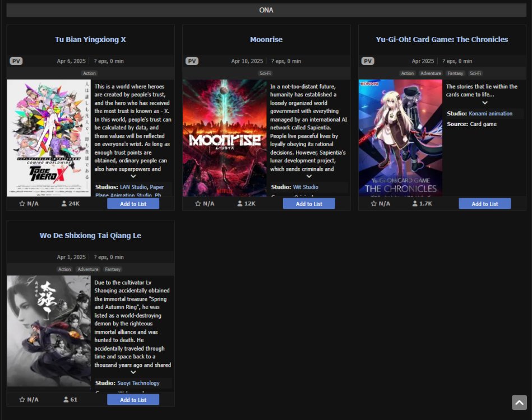
Task: Expand the Yu-Gi-Oh! Card Game synopsis
Action: (485, 102)
